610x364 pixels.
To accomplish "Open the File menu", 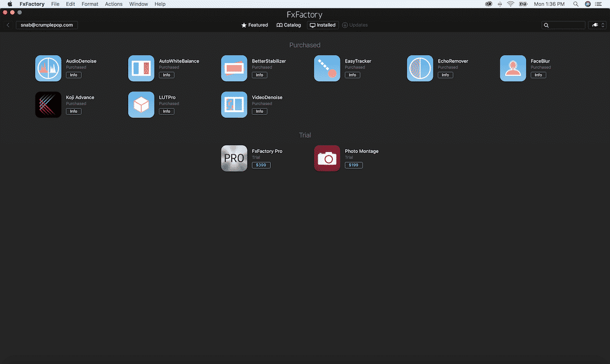I will tap(55, 4).
